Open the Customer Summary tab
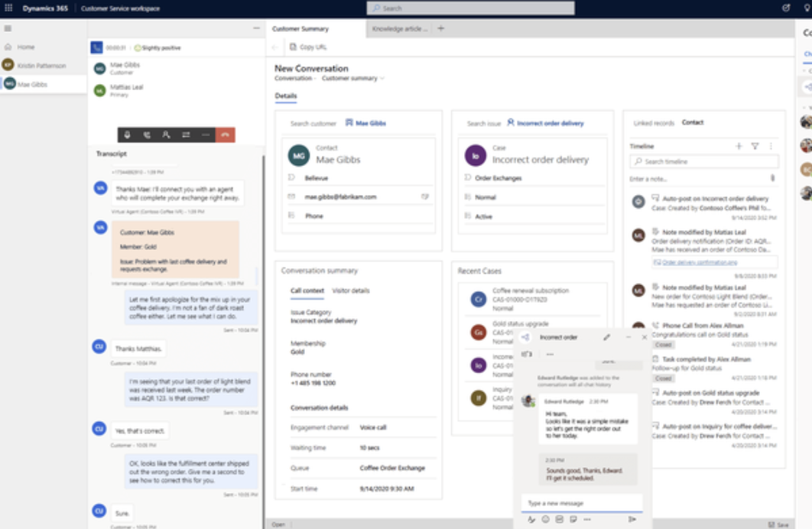 300,29
